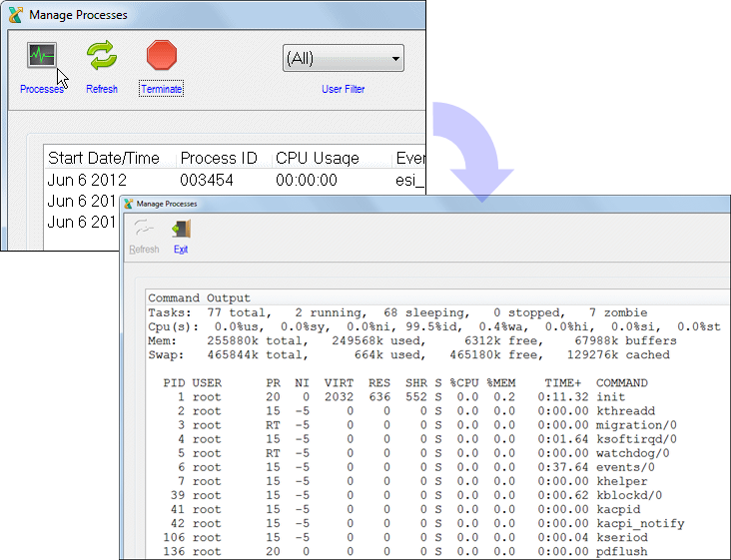The width and height of the screenshot is (731, 560).
Task: Click the Exit door icon
Action: 181,229
